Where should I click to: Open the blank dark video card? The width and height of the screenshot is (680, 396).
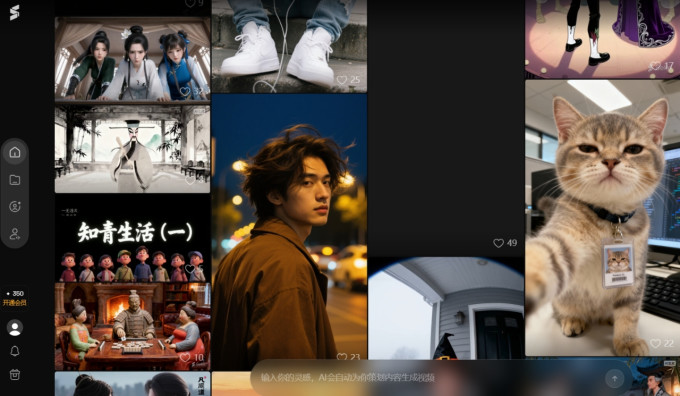click(446, 128)
